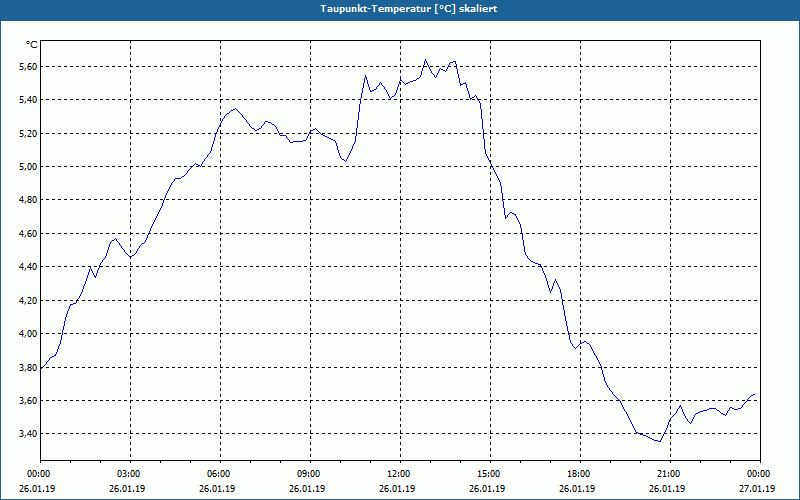Click the '18:00' x-axis time label
This screenshot has height=500, width=800.
tap(577, 474)
